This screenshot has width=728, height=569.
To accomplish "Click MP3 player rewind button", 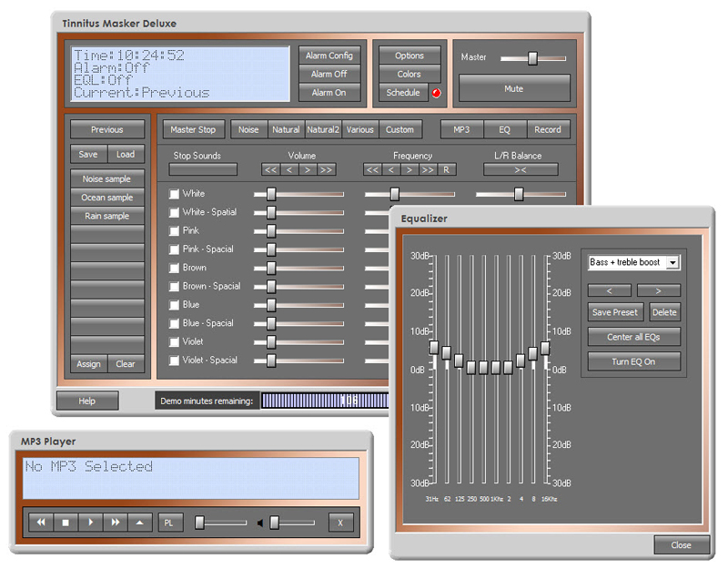I will click(41, 523).
